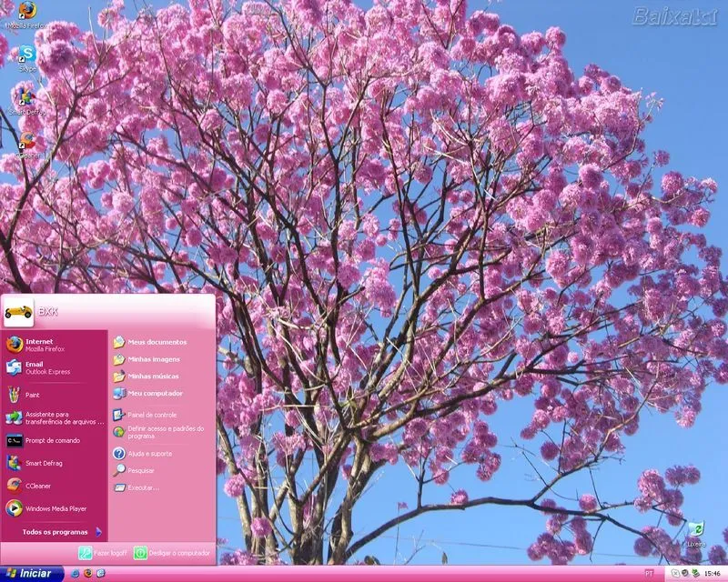
Task: Click the Smart Defrag system tray icon
Action: pos(695,573)
